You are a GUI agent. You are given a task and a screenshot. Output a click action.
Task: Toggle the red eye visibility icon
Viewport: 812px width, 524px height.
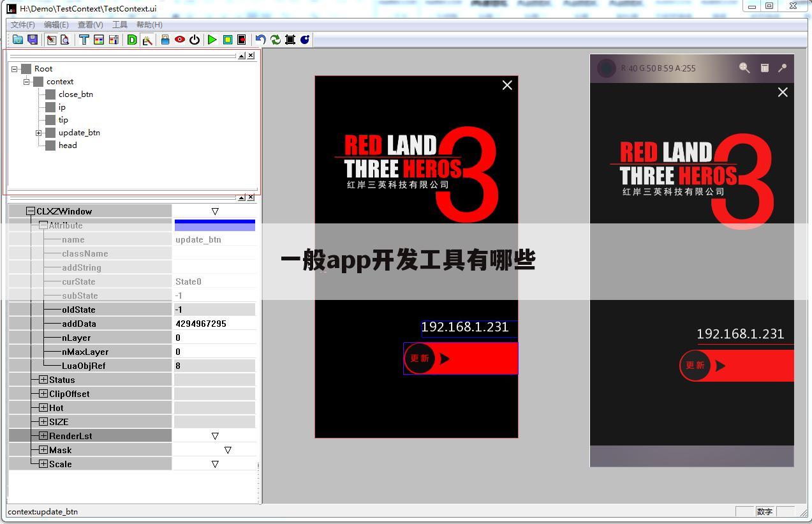pyautogui.click(x=180, y=40)
